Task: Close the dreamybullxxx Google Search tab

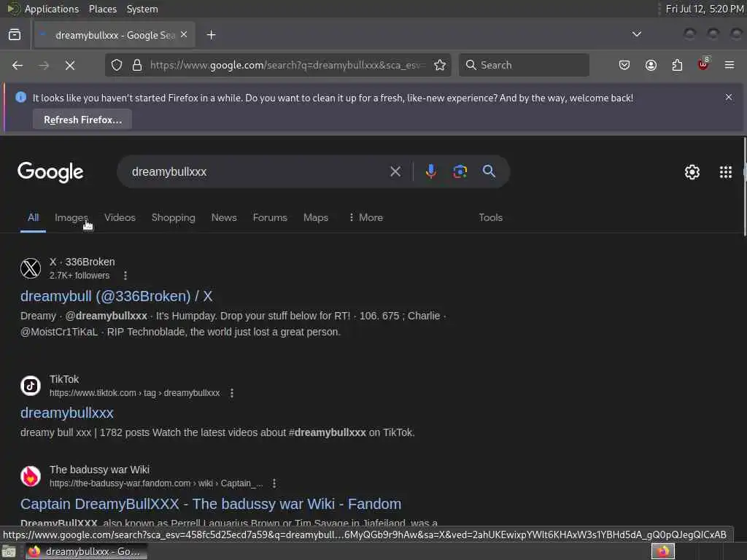Action: click(184, 35)
